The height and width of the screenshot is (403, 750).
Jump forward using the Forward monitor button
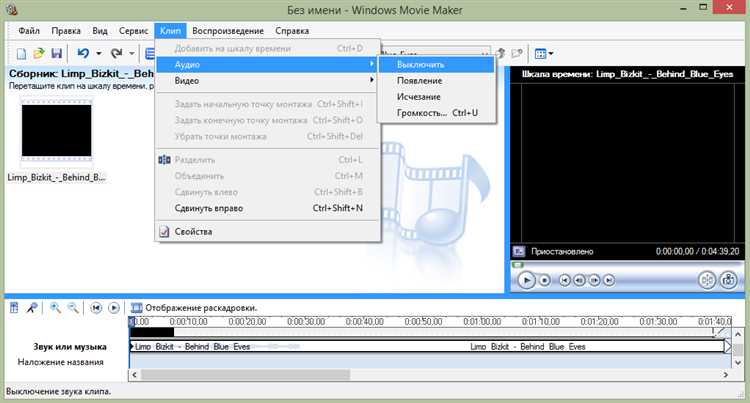(x=609, y=280)
